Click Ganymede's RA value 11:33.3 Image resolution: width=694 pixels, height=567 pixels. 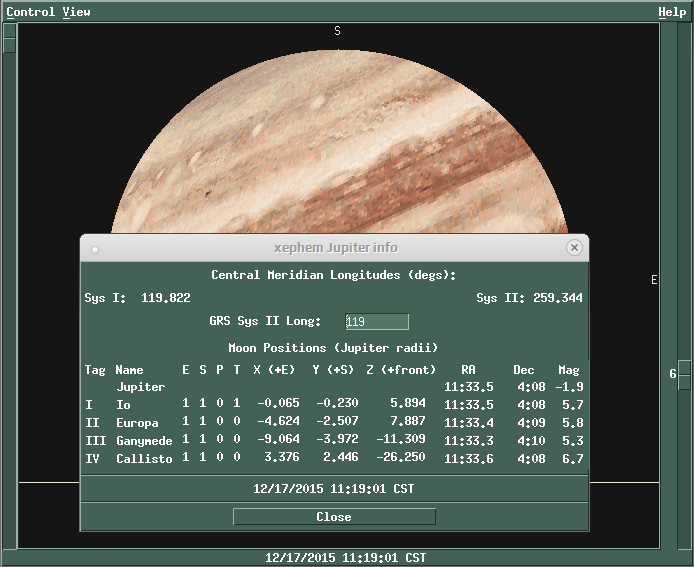click(x=469, y=441)
